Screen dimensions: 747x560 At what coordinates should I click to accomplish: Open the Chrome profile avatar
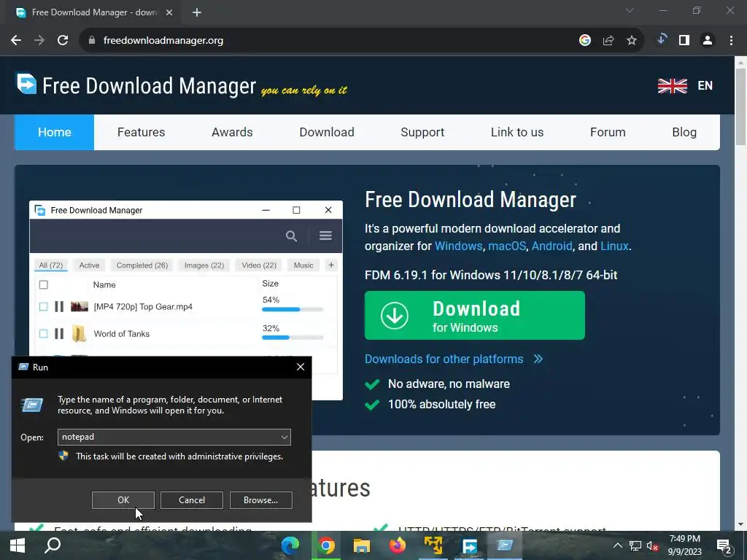tap(708, 41)
